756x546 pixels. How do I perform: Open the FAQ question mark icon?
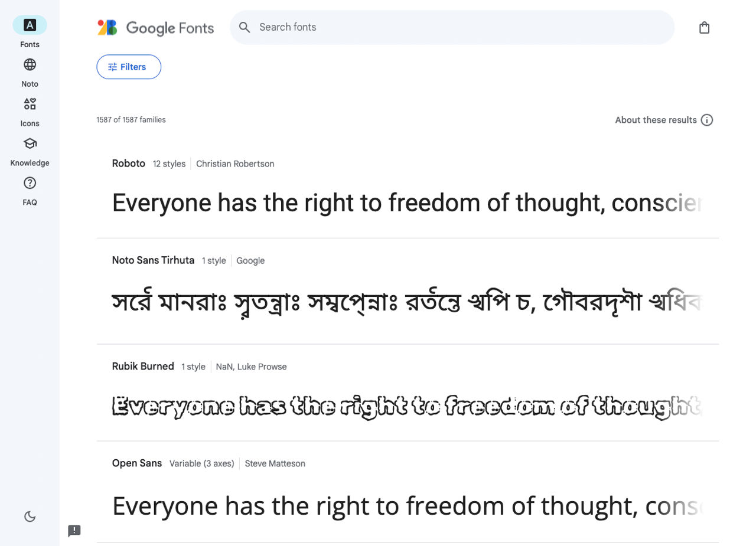point(30,183)
